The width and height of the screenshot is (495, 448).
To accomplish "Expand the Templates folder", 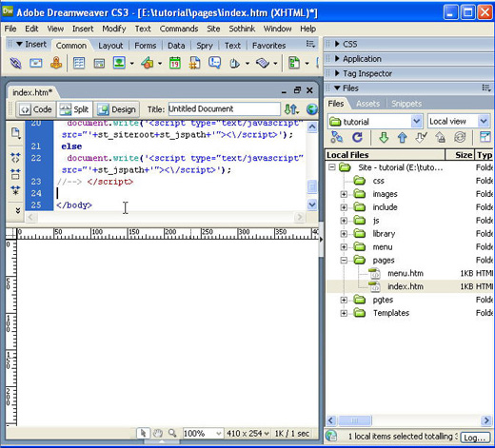I will pos(344,313).
